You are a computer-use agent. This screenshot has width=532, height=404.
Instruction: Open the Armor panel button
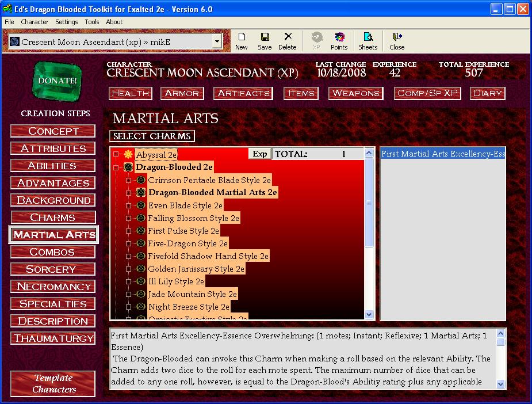coord(182,93)
